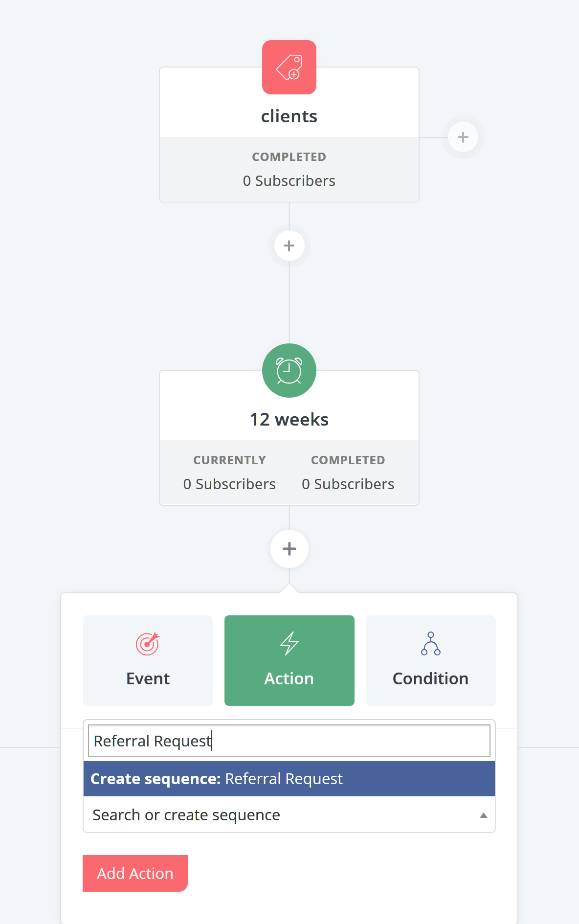Focus the Referral Request search field
Screen dimensions: 579x924
(x=289, y=741)
